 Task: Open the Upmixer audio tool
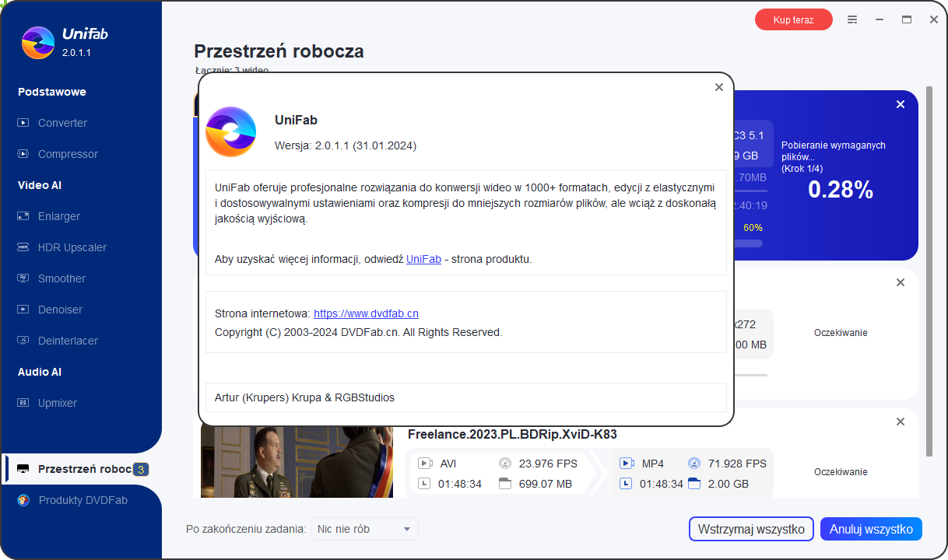(58, 403)
